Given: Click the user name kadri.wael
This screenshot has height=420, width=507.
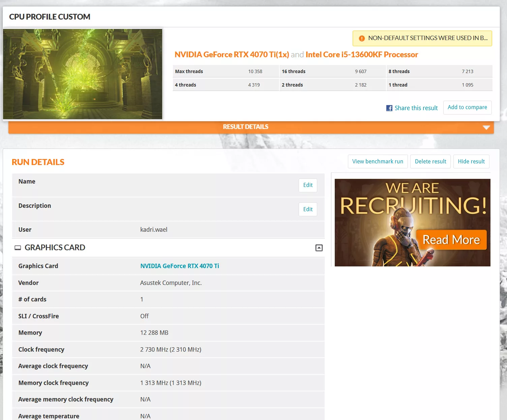Looking at the screenshot, I should coord(154,230).
